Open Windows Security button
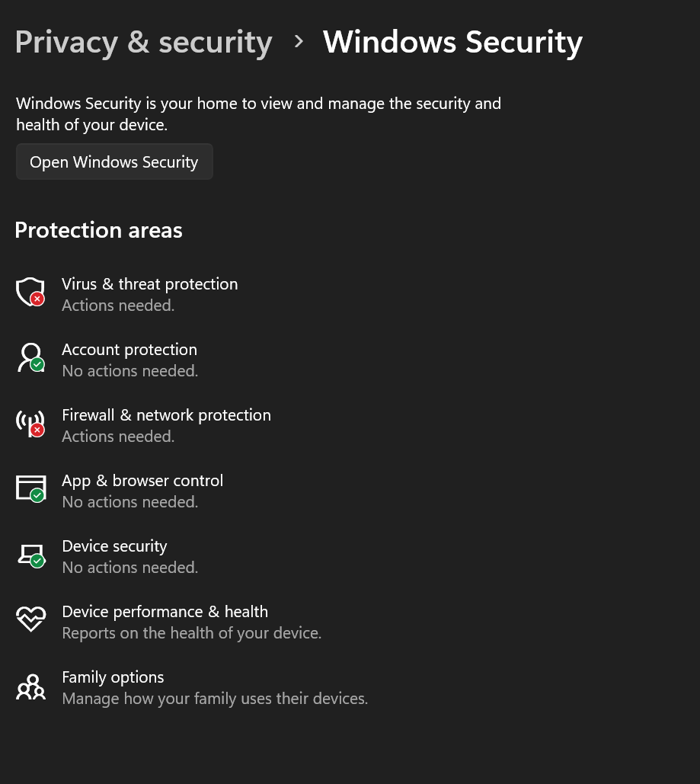 [114, 162]
